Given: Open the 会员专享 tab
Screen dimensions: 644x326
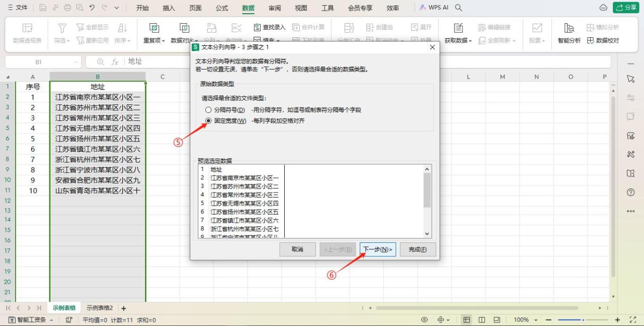Looking at the screenshot, I should [x=360, y=8].
